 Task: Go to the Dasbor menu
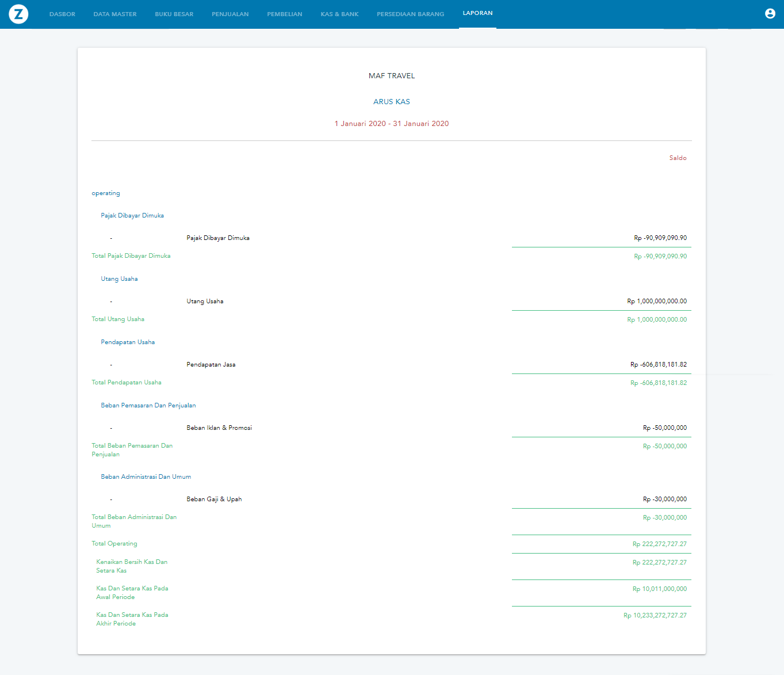coord(62,14)
